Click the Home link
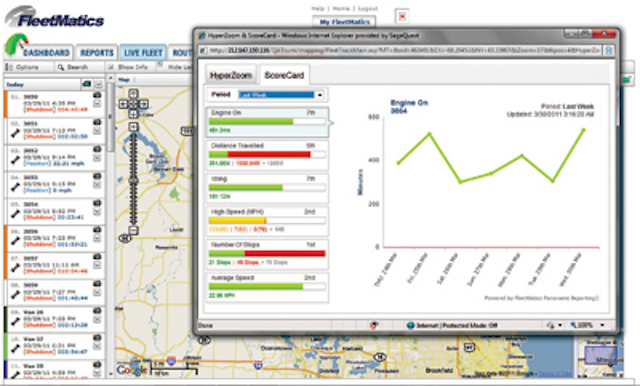 (340, 8)
